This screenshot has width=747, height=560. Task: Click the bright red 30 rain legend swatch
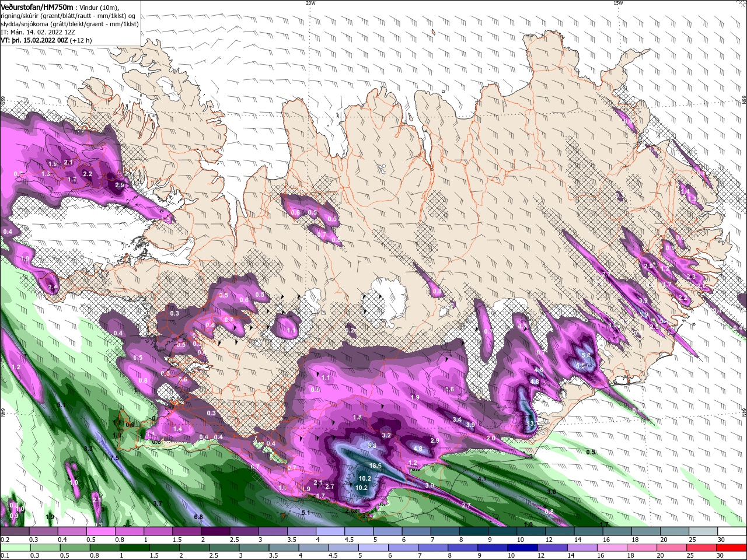pos(732,548)
